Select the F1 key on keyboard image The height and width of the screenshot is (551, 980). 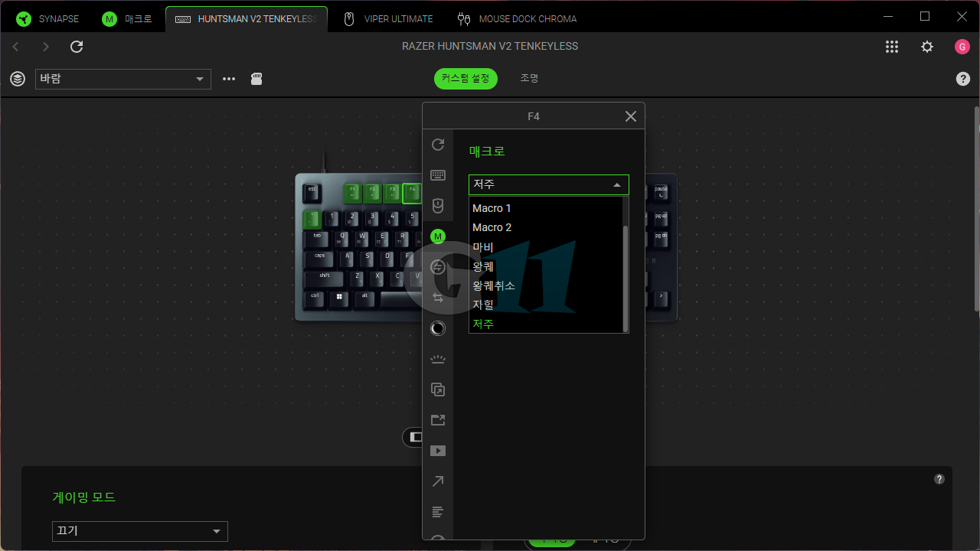[352, 193]
